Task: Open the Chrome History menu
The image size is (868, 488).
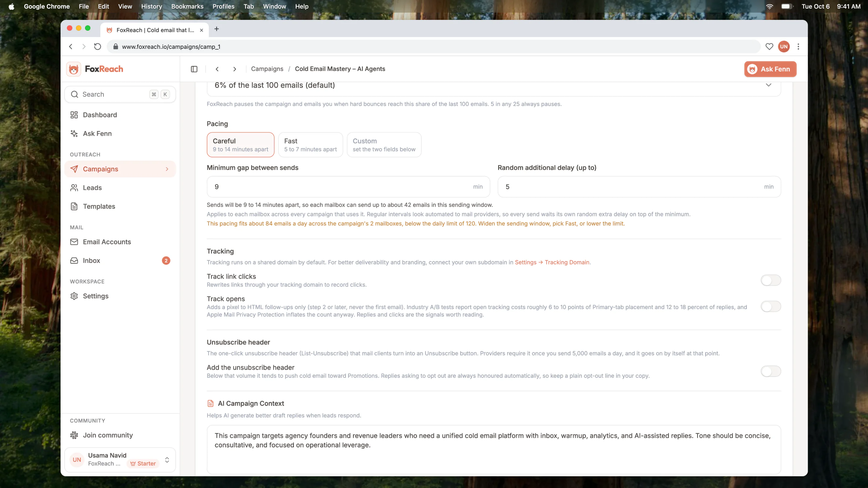Action: tap(151, 6)
